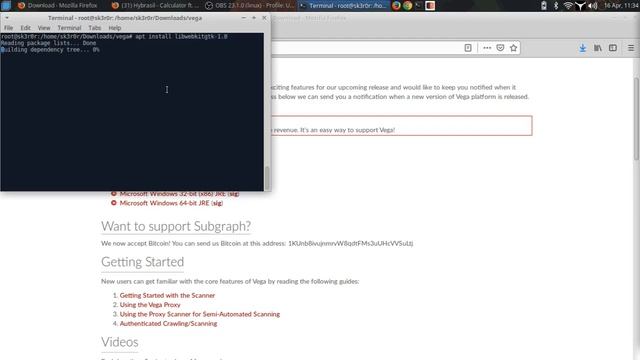
Task: Open Using the Vega Proxy guide
Action: 150,304
